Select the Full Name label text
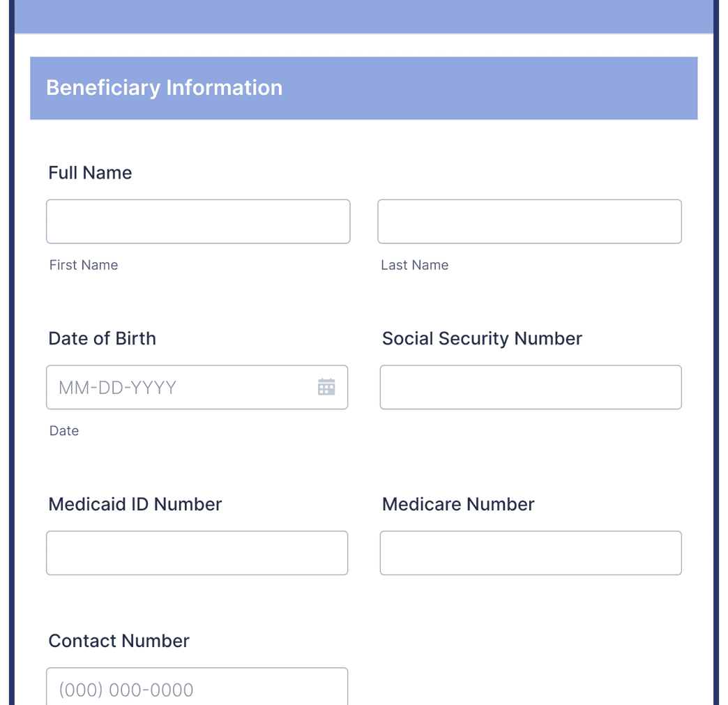The width and height of the screenshot is (728, 705). (x=90, y=172)
